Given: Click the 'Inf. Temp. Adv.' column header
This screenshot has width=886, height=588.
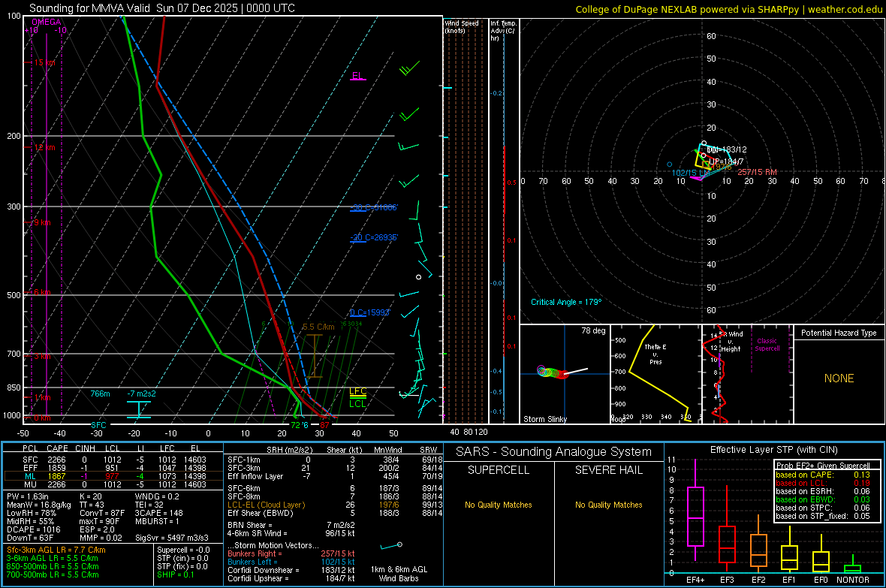Looking at the screenshot, I should [504, 31].
